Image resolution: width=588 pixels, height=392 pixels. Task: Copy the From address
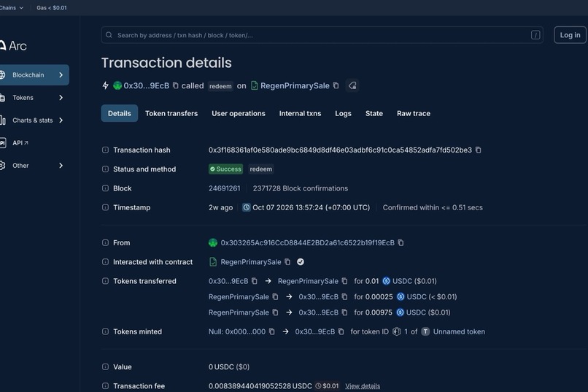click(x=401, y=242)
